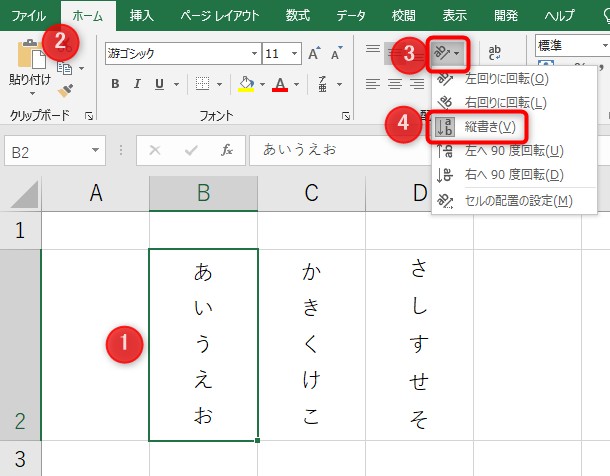Switch to the ヘルプ tab

(559, 16)
